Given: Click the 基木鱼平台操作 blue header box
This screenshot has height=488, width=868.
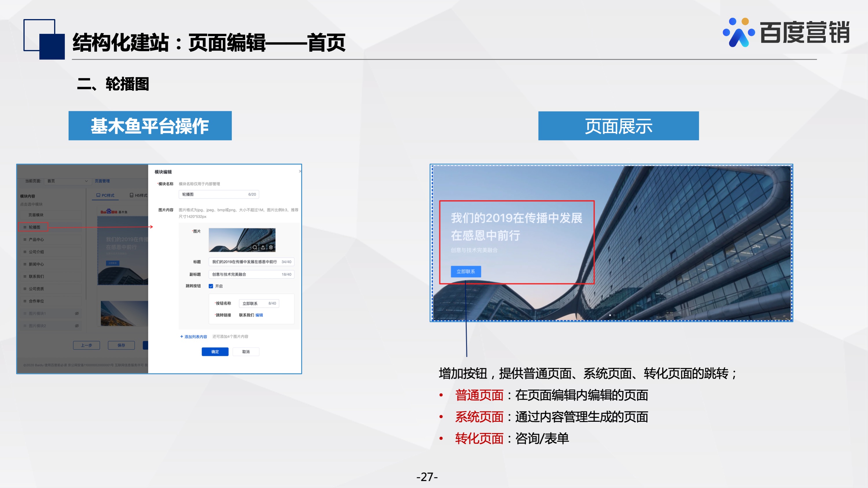Looking at the screenshot, I should pyautogui.click(x=150, y=126).
